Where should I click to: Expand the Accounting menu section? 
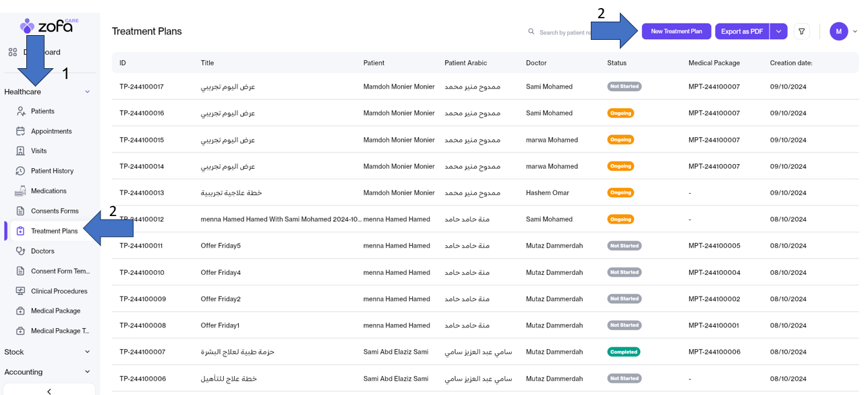click(87, 372)
